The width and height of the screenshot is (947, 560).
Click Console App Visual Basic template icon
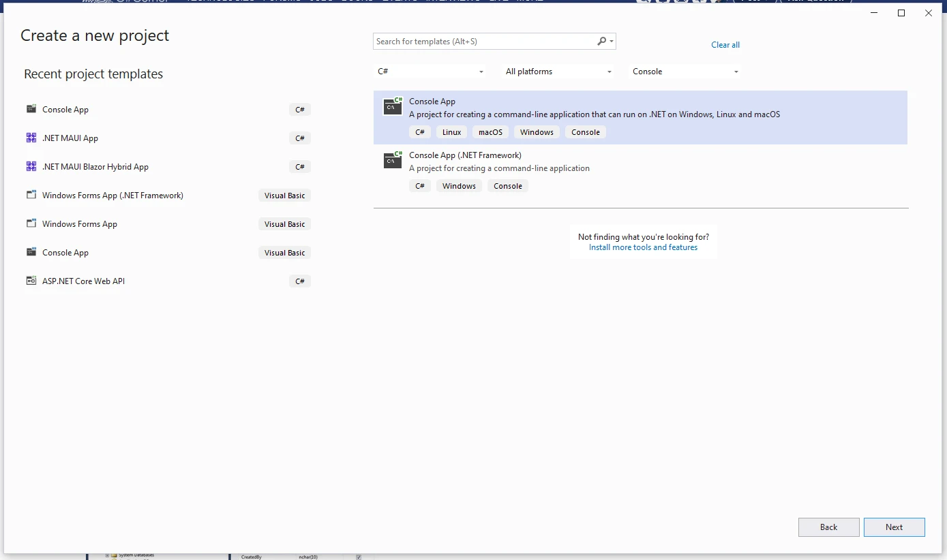point(31,252)
